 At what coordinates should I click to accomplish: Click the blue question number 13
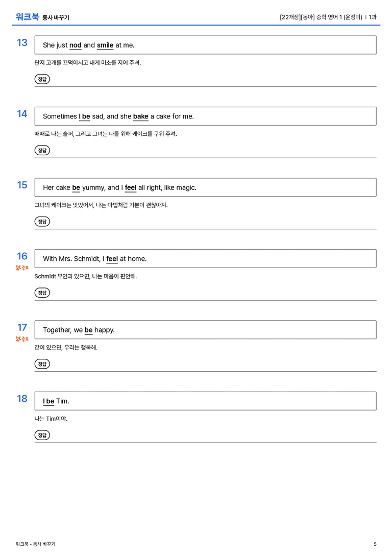22,42
